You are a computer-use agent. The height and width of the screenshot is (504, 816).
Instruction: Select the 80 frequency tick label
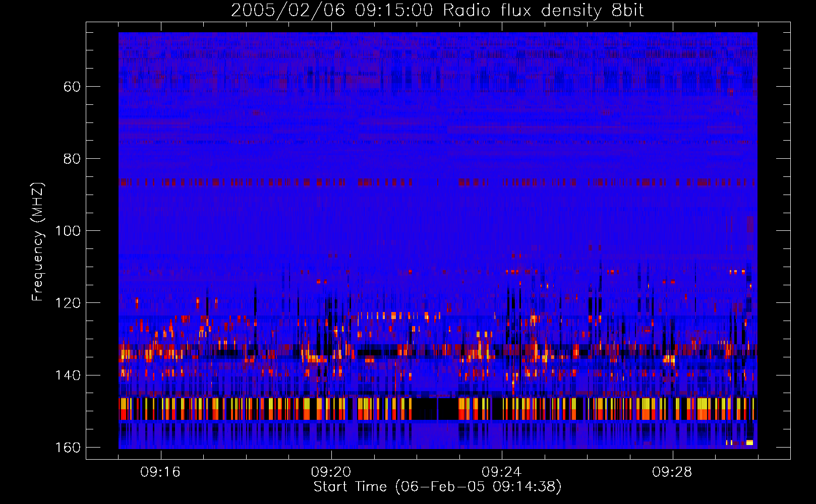click(72, 159)
